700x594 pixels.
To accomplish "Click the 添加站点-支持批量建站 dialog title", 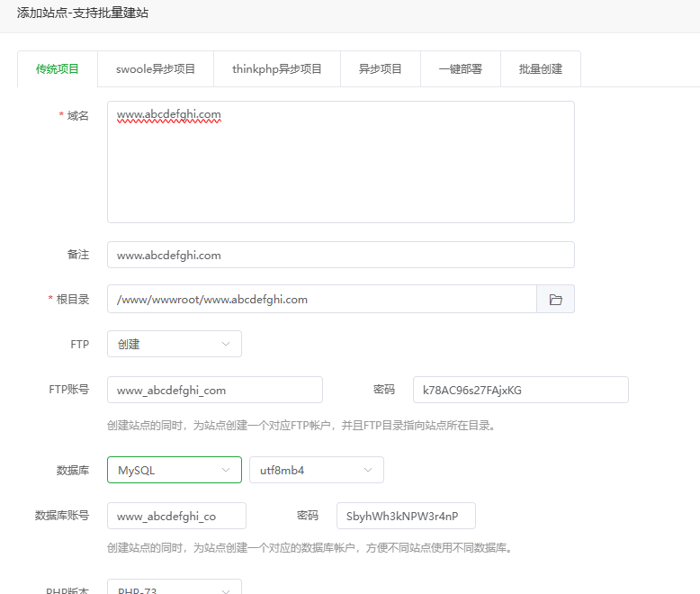I will 83,13.
